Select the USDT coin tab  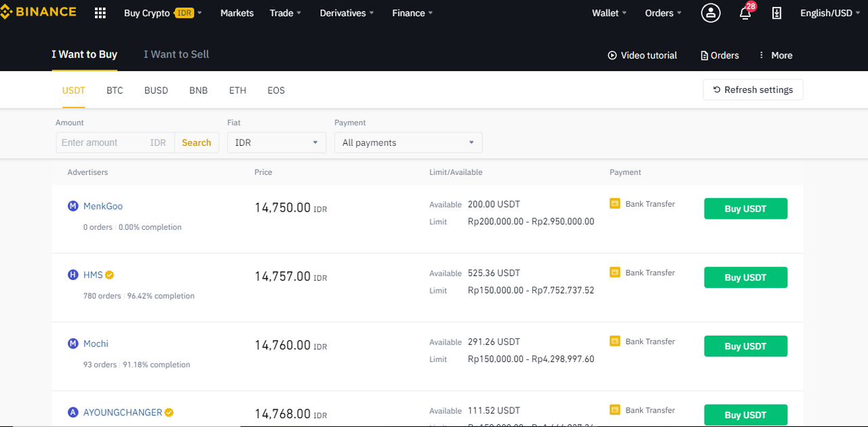(x=74, y=90)
